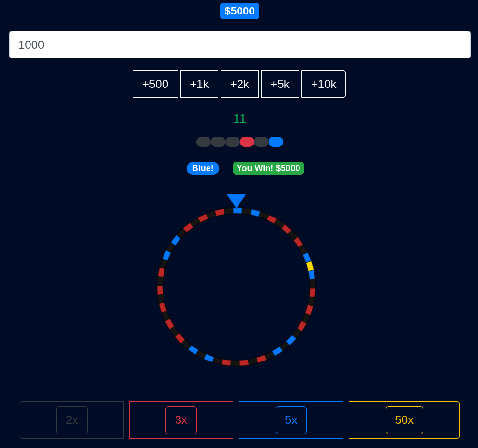Add 500 to the bet amount
478x448 pixels.
tap(155, 84)
